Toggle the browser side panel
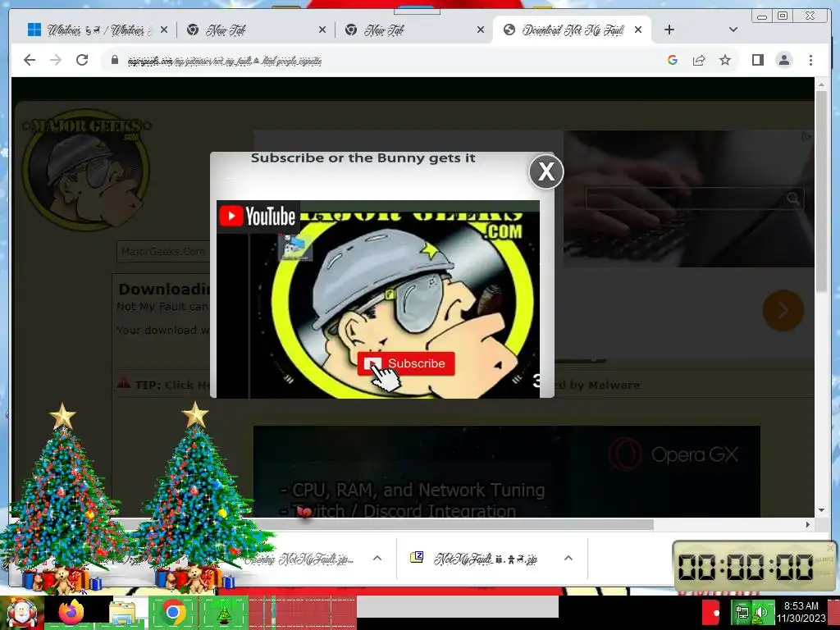840x630 pixels. coord(757,60)
